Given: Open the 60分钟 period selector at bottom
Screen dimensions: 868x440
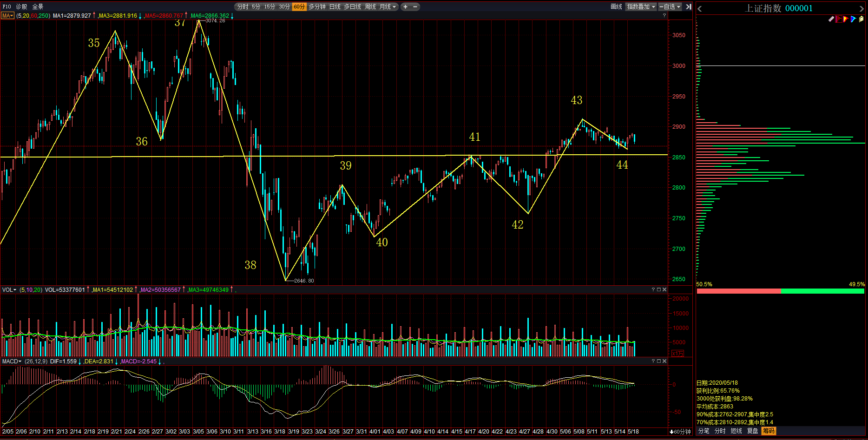Looking at the screenshot, I should point(680,432).
